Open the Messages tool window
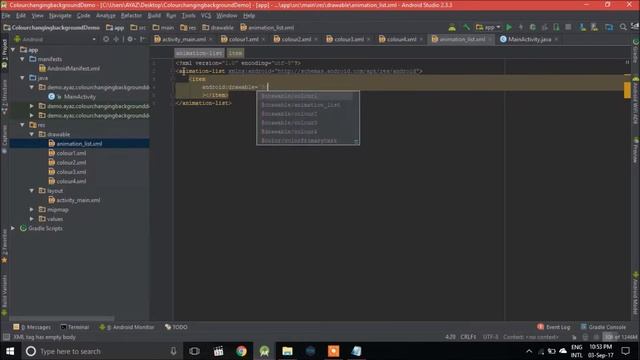 click(32, 327)
